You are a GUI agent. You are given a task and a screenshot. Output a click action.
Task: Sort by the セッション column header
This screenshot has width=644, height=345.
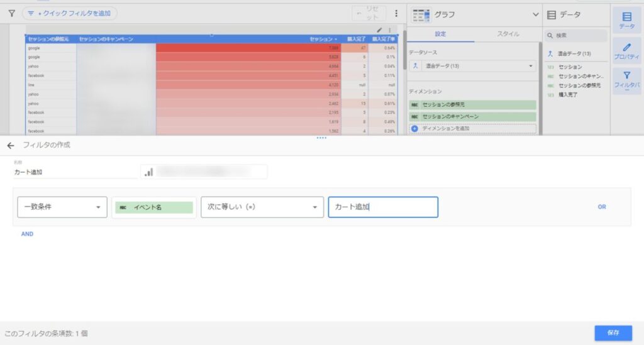[323, 39]
